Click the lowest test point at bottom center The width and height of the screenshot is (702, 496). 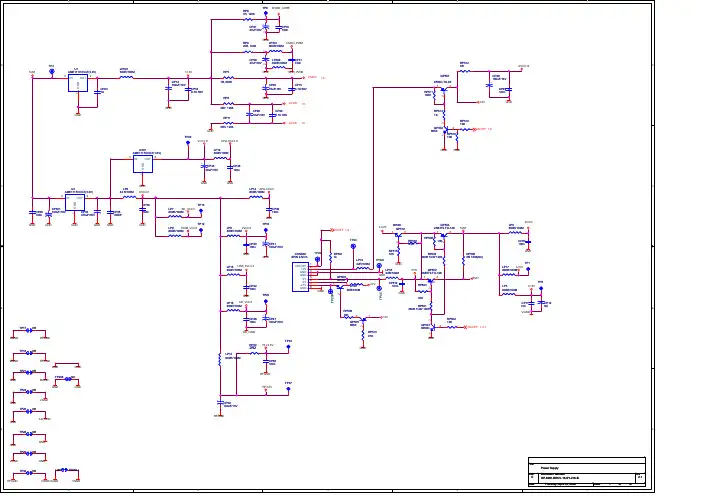(288, 387)
